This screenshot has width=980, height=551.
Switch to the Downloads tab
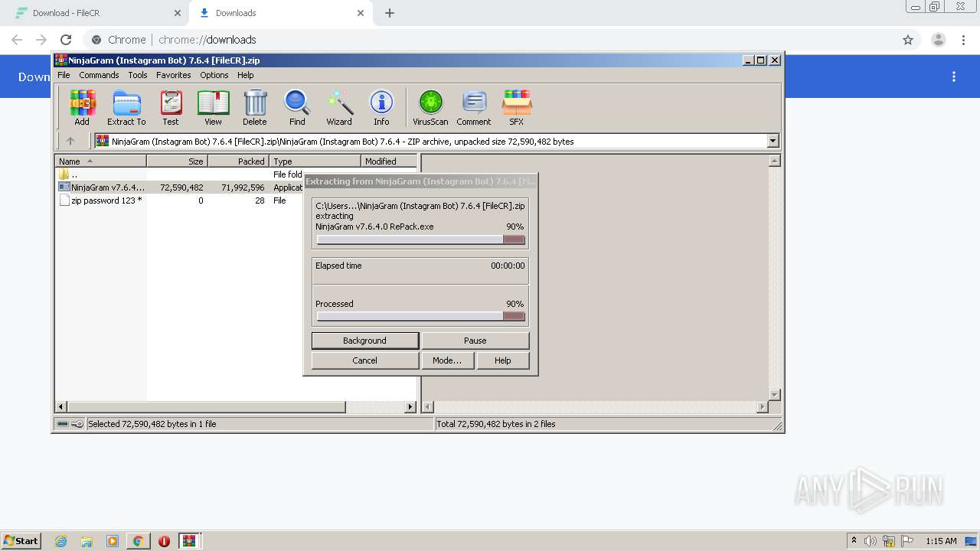point(279,13)
